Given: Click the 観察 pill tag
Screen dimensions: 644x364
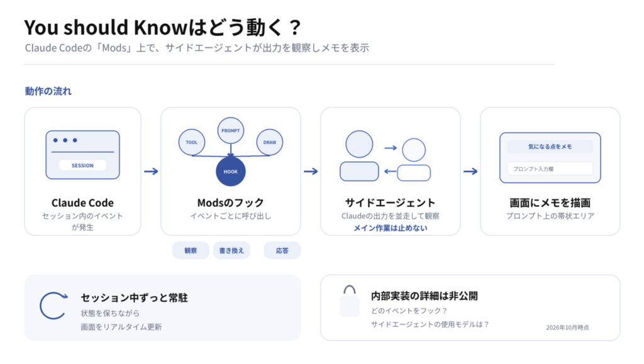Looking at the screenshot, I should (x=191, y=250).
